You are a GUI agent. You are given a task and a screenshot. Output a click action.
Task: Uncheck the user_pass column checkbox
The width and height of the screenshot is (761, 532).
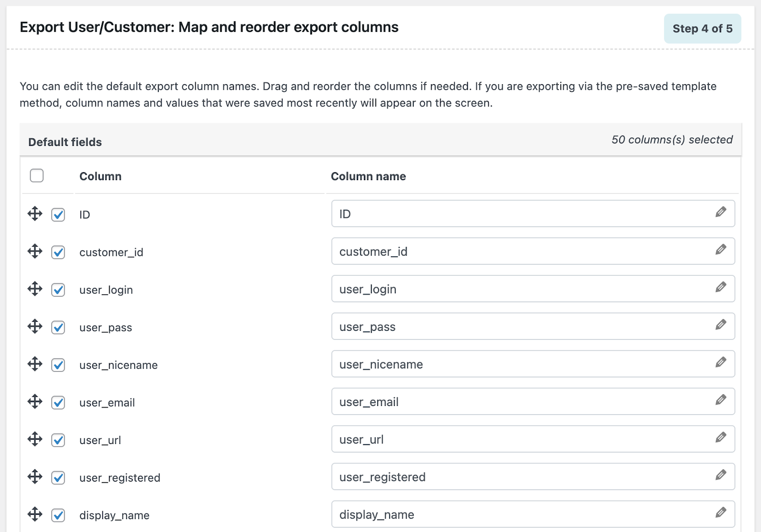(x=58, y=328)
